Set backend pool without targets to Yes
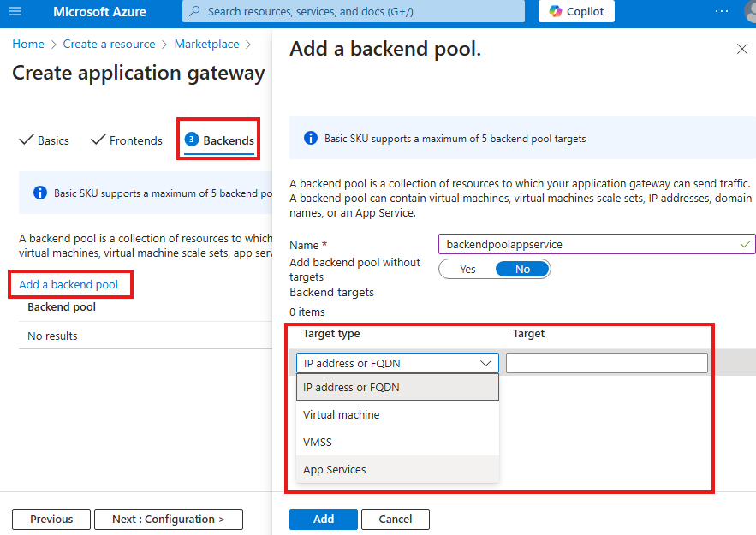 click(467, 269)
